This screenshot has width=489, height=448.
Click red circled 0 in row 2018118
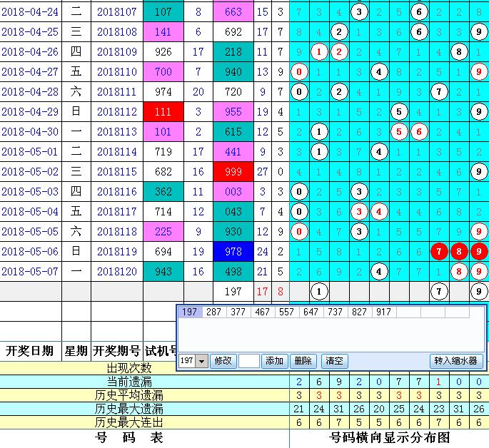[299, 231]
